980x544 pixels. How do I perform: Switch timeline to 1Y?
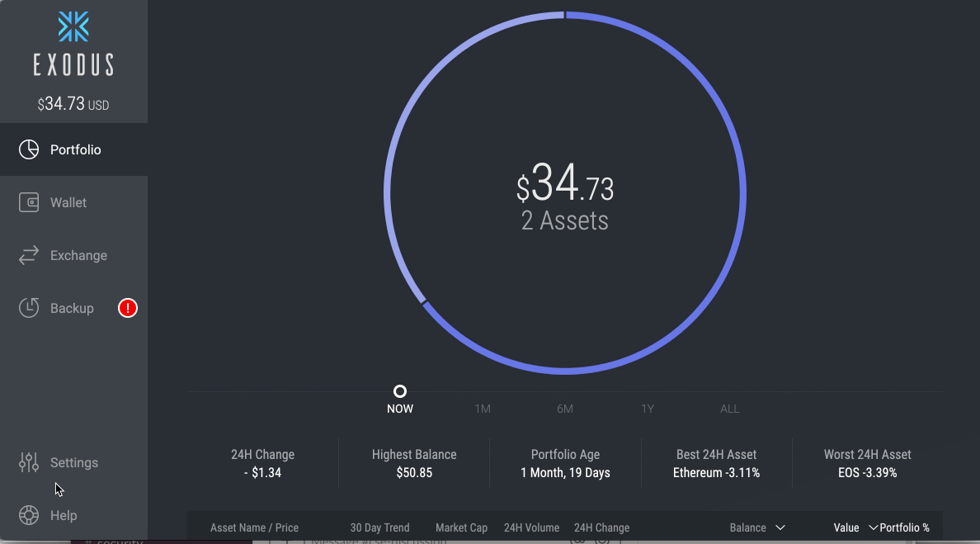[x=648, y=409]
